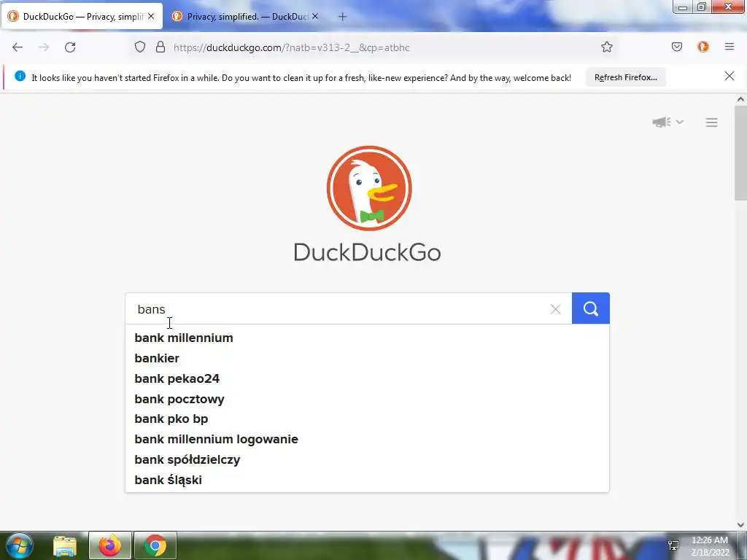Click the taskbar clock showing 12:26 AM
This screenshot has height=560, width=747.
click(x=710, y=546)
